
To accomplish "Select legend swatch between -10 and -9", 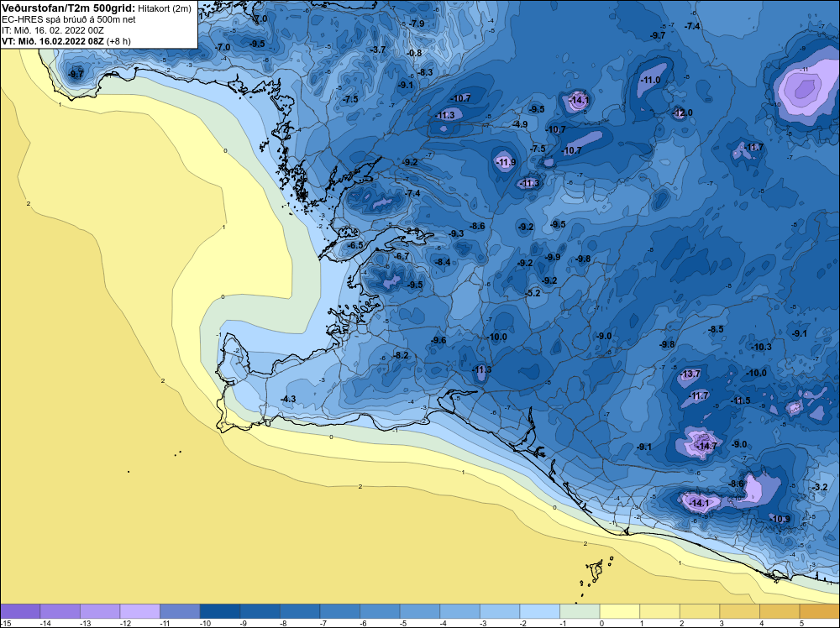I will pos(219,611).
